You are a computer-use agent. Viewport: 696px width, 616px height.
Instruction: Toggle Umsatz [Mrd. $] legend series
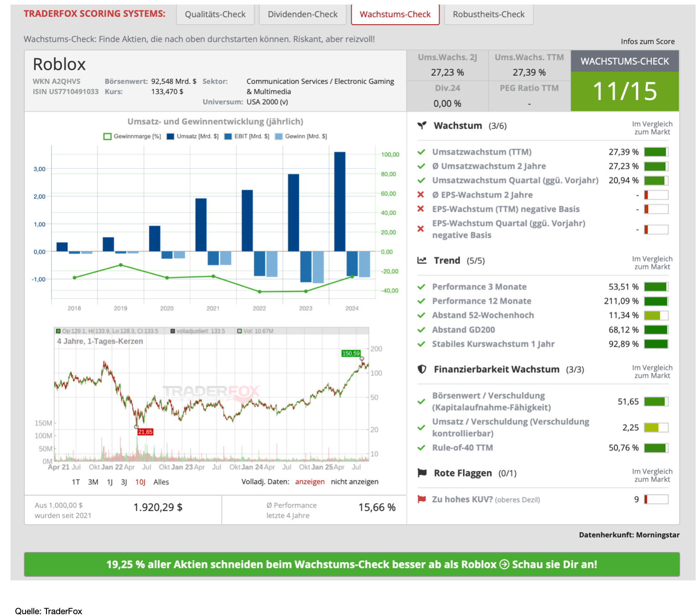(x=192, y=136)
